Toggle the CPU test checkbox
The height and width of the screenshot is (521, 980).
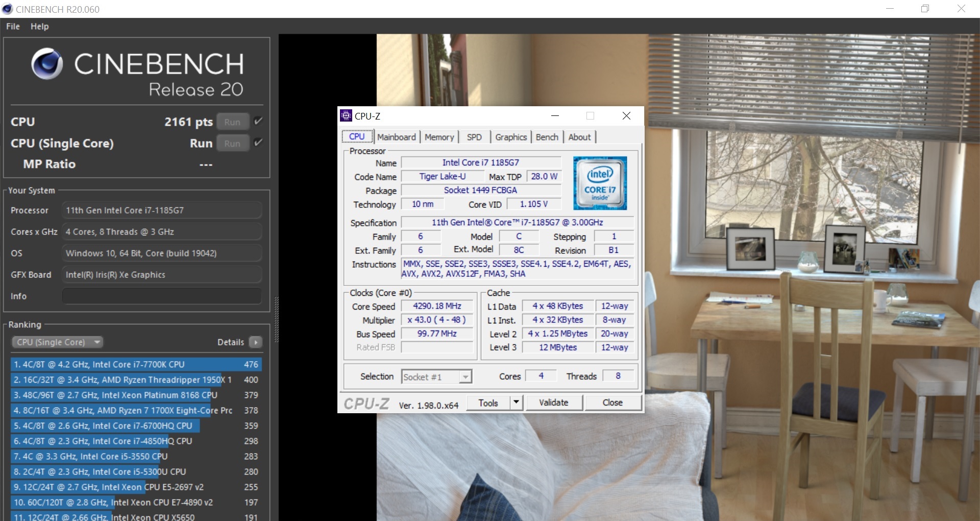(258, 122)
